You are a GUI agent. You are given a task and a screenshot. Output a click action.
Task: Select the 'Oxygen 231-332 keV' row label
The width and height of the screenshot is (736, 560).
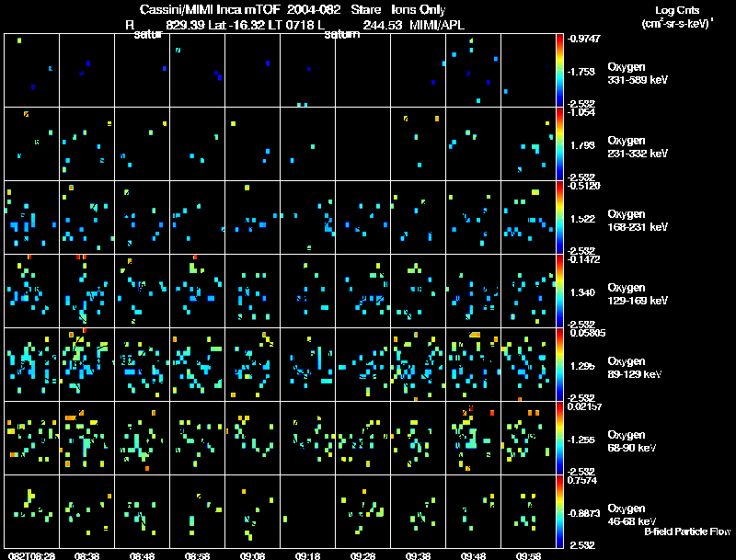638,147
